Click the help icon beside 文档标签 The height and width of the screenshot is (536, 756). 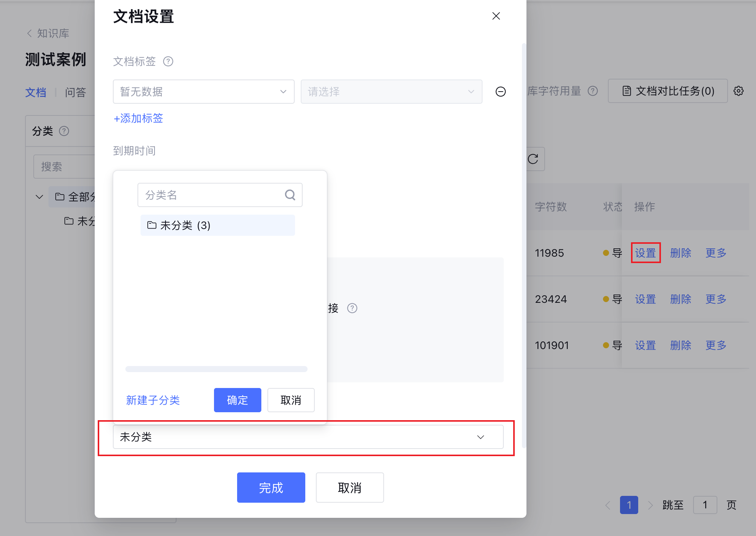(x=168, y=61)
